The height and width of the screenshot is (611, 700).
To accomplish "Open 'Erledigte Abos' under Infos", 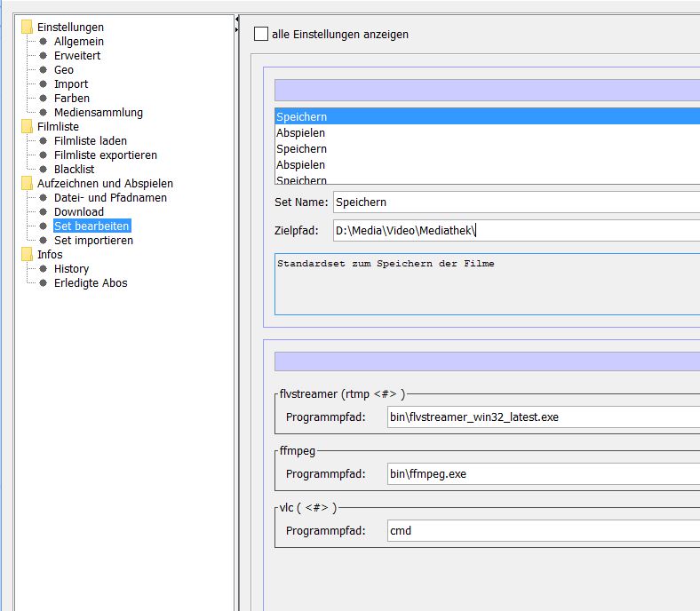I will [x=91, y=283].
